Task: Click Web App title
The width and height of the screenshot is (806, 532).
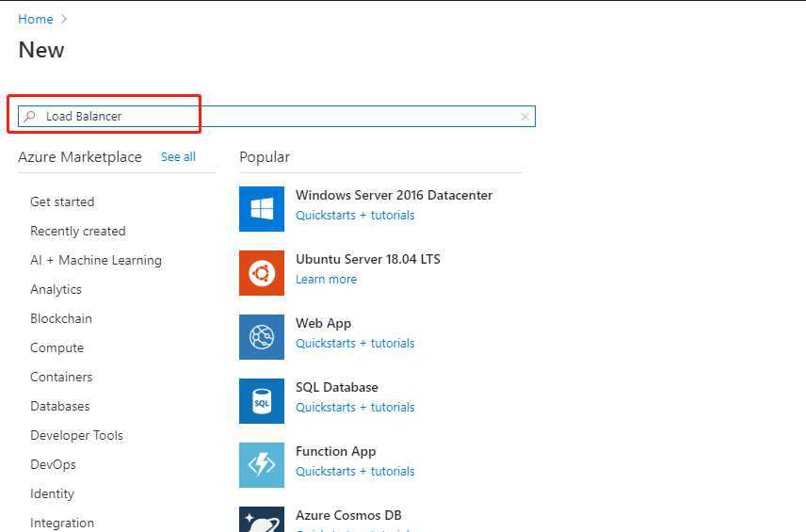Action: (323, 323)
